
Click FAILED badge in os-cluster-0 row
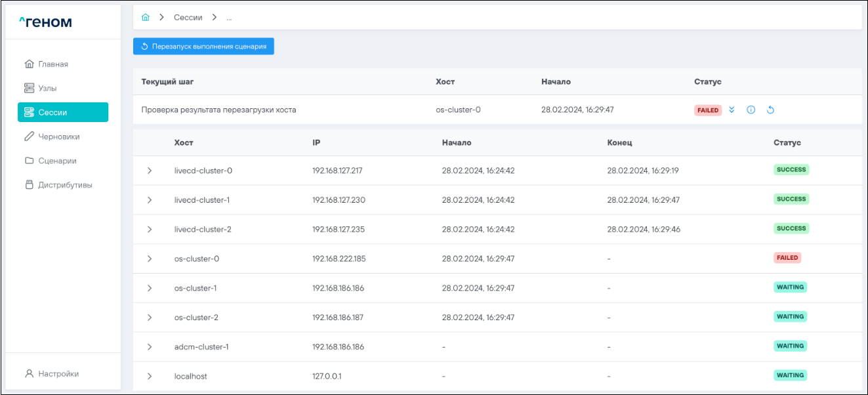787,258
